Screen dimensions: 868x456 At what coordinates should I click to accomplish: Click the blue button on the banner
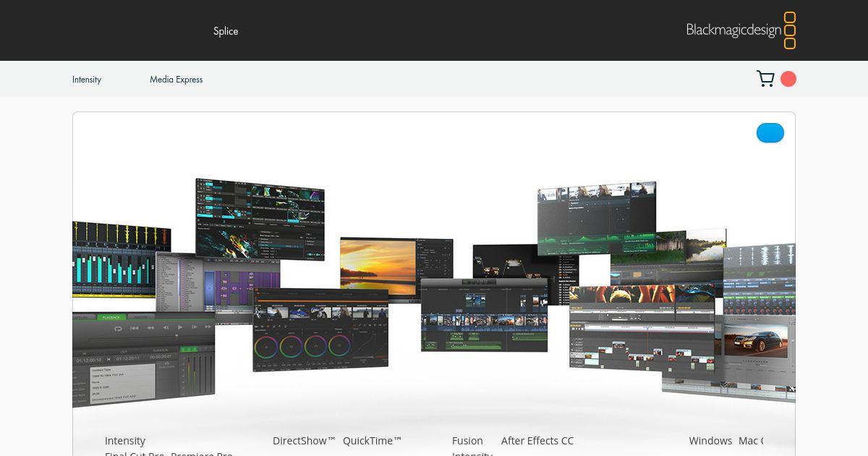point(770,132)
